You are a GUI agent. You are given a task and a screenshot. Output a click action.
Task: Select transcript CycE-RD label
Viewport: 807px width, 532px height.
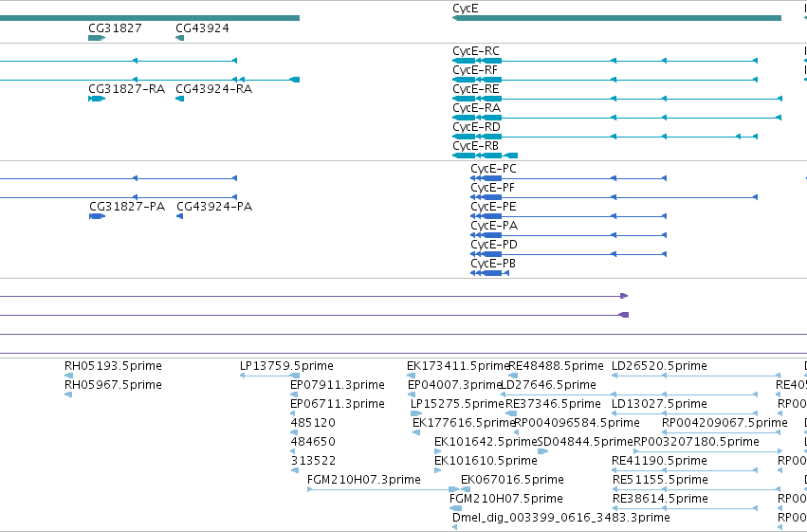pyautogui.click(x=477, y=126)
